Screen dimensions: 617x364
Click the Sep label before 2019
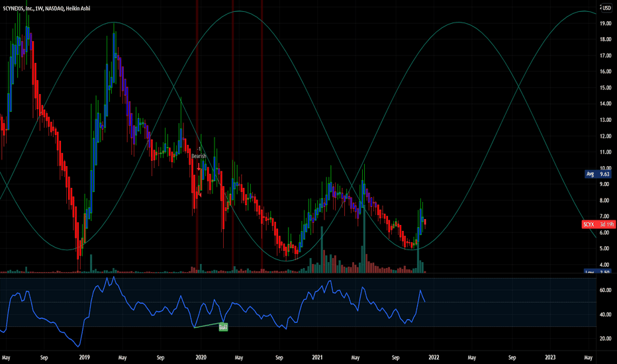pyautogui.click(x=44, y=357)
